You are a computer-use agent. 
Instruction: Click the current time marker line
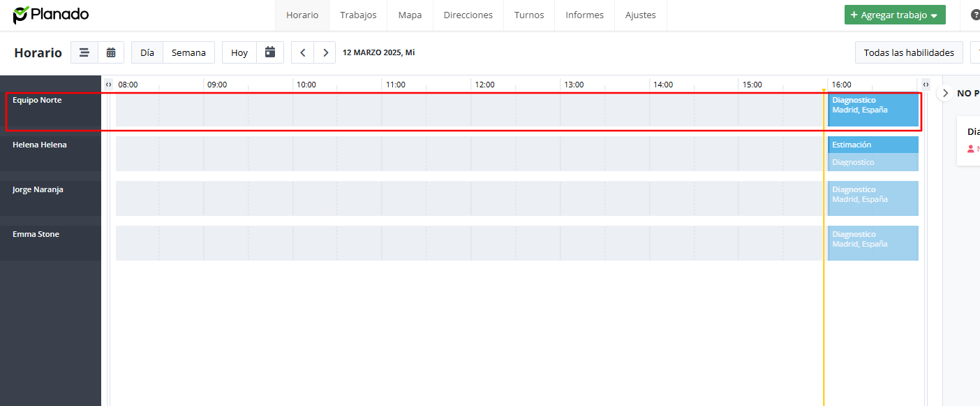824,247
